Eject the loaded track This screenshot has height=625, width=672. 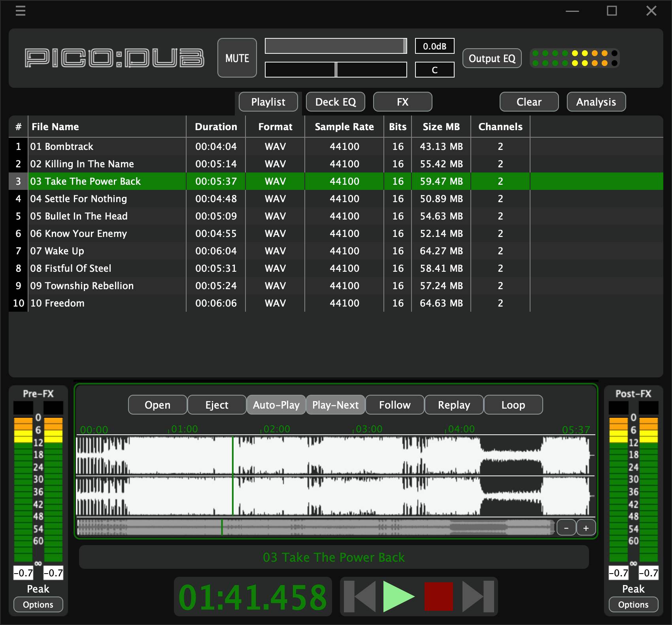216,405
